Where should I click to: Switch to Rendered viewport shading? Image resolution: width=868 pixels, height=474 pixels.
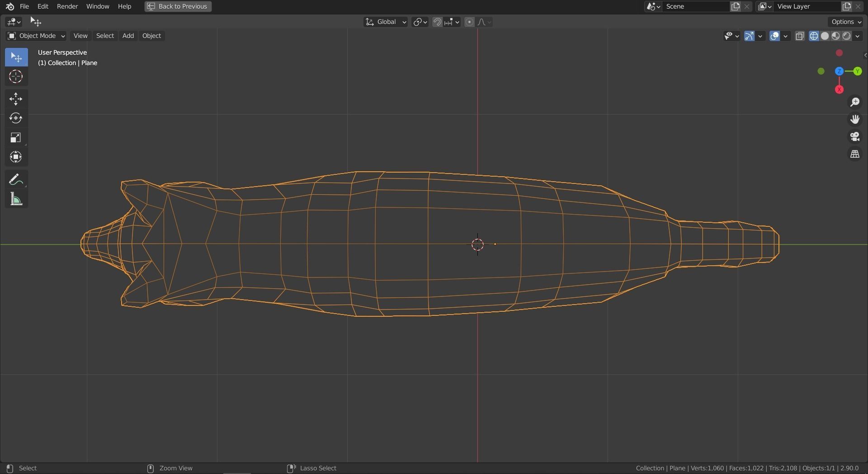[847, 36]
